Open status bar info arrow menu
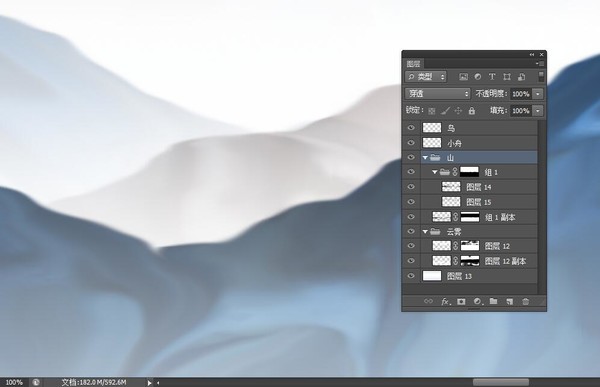Viewport: 600px width, 387px height. point(149,382)
